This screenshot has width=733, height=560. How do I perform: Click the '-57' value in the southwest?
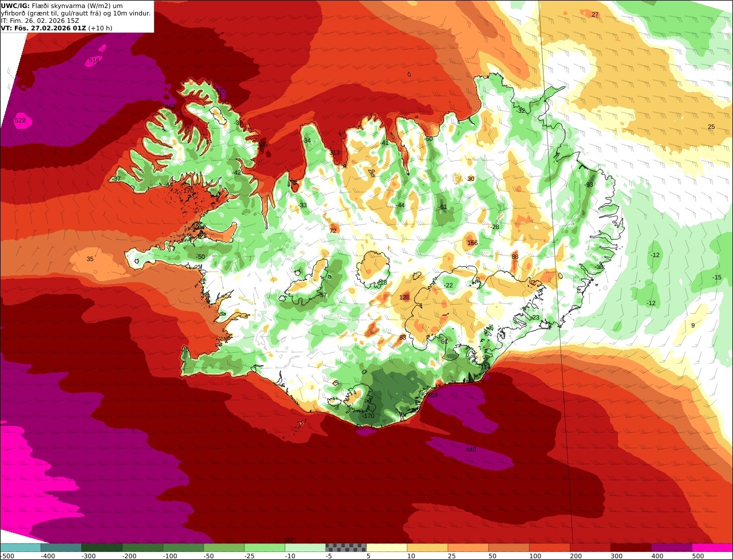point(322,295)
